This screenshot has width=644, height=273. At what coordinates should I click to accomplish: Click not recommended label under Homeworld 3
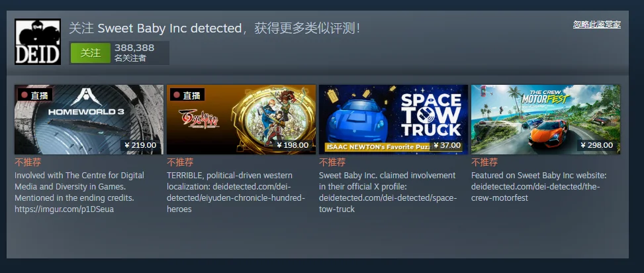click(28, 162)
